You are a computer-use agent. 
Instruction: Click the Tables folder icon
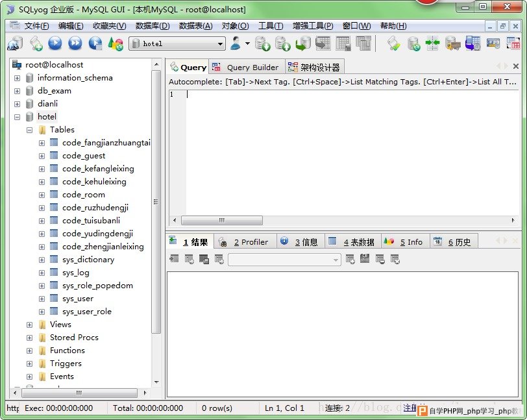pos(42,130)
